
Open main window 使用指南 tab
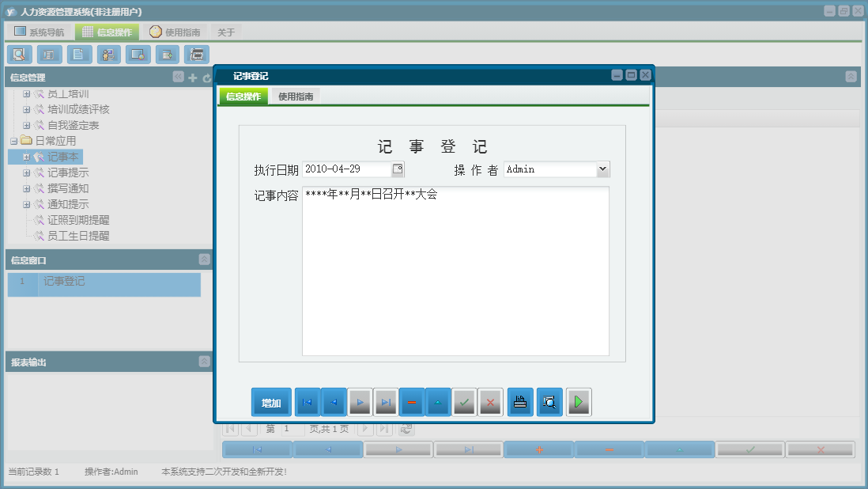[175, 32]
